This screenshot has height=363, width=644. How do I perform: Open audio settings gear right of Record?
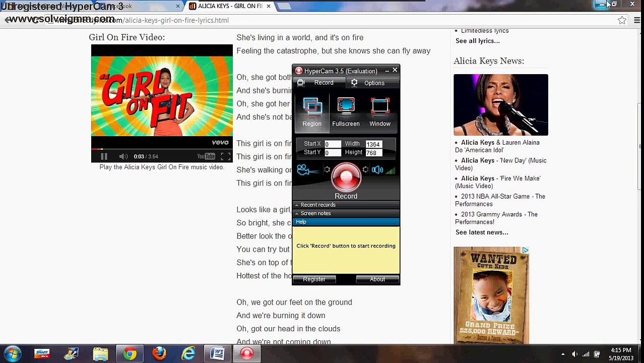click(365, 170)
